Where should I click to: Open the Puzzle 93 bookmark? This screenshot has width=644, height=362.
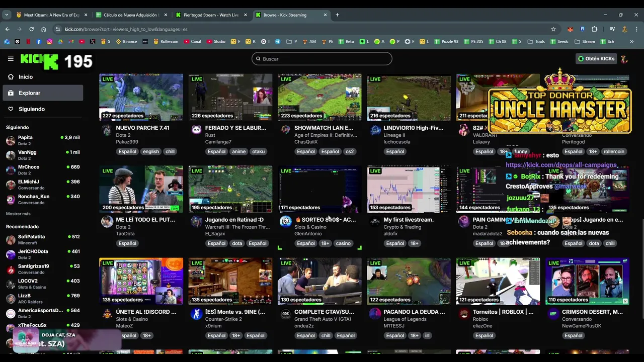pyautogui.click(x=446, y=42)
